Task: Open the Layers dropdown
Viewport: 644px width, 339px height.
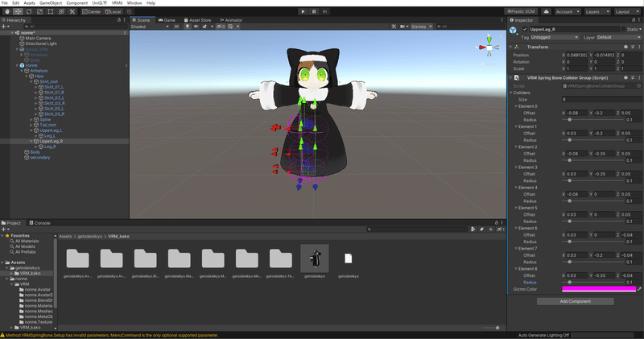Action: (597, 11)
